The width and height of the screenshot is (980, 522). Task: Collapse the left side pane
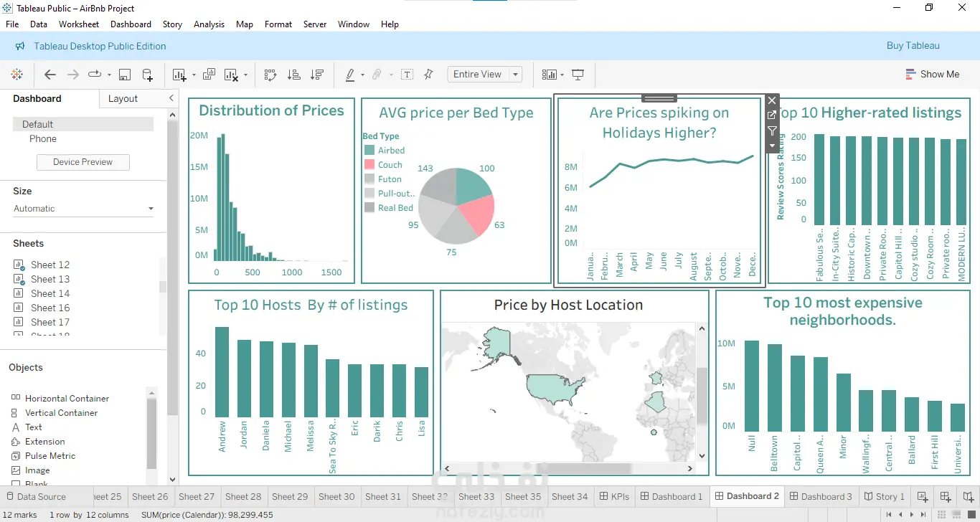(x=171, y=98)
